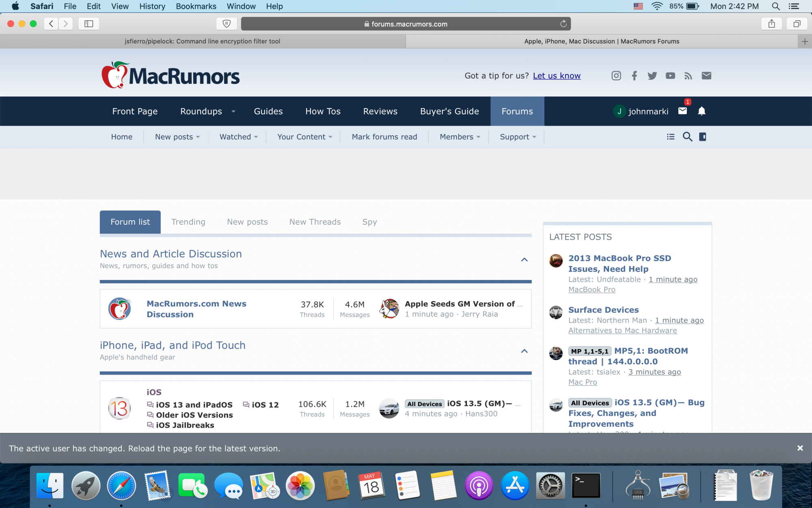Show all tabs overview button
The height and width of the screenshot is (508, 812).
[797, 24]
